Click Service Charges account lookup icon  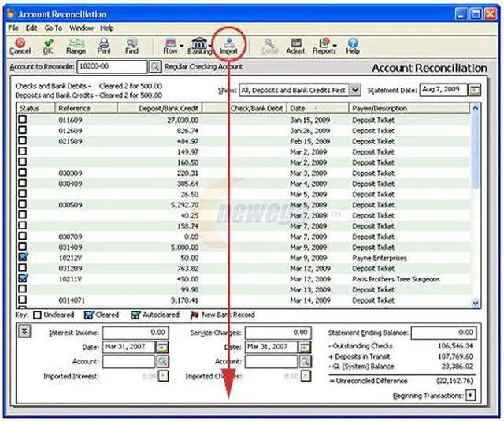[x=305, y=361]
